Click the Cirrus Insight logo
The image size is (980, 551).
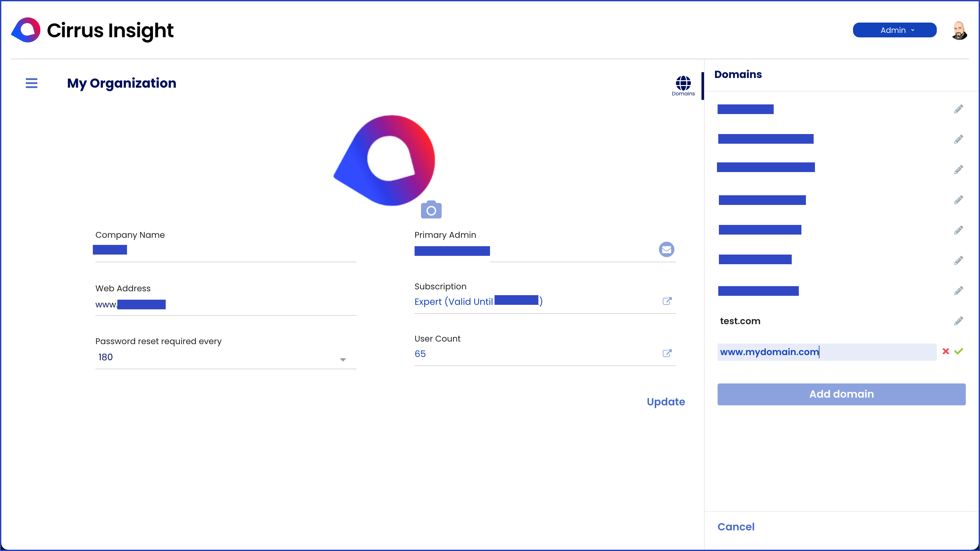tap(92, 30)
